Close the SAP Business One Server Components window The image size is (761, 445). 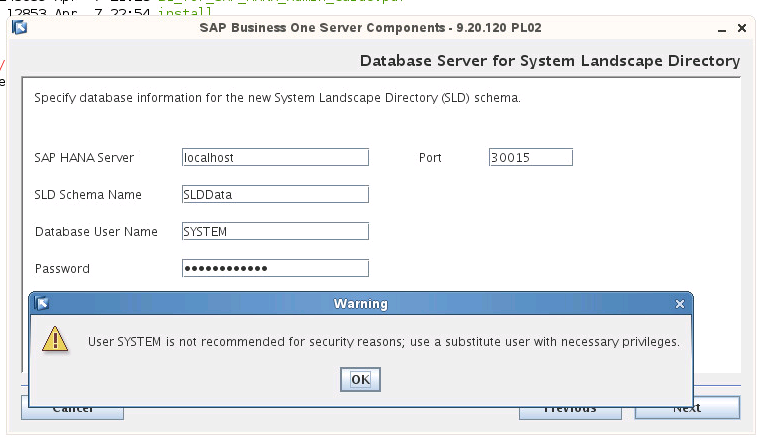click(742, 28)
